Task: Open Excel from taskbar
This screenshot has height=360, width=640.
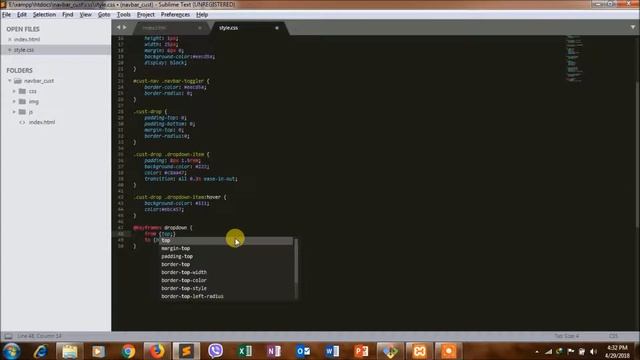Action: coord(245,351)
